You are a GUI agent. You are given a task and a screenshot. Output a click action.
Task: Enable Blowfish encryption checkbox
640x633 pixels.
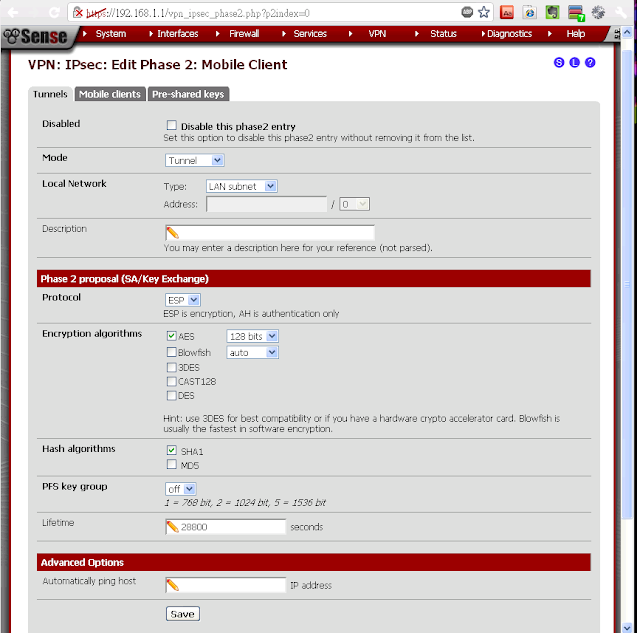[x=171, y=352]
